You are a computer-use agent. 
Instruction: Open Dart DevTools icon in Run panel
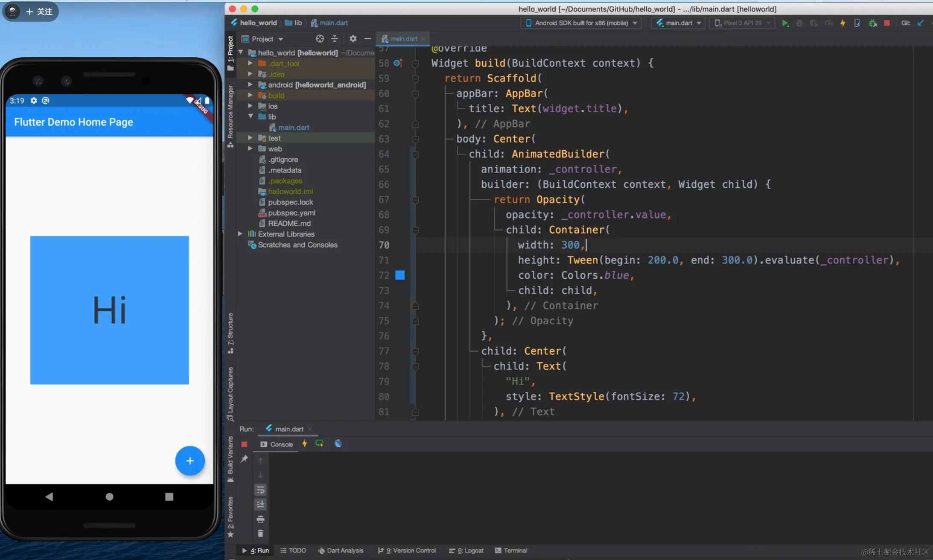tap(338, 443)
